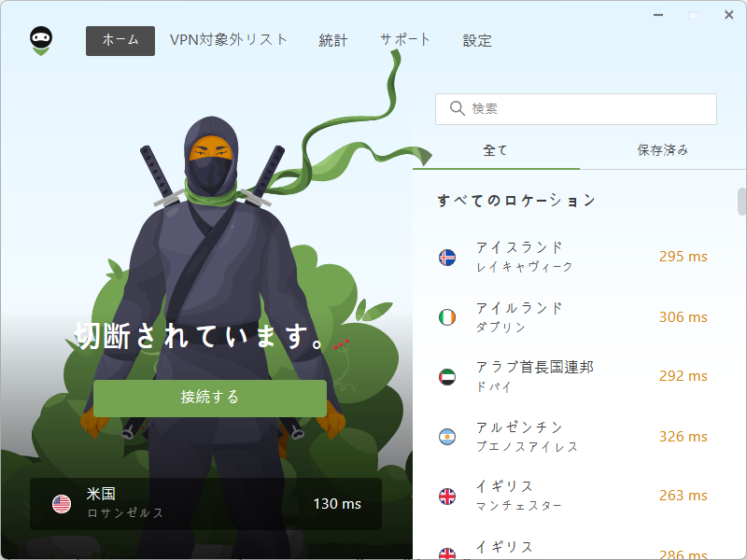Click the Iceland flag icon
The width and height of the screenshot is (747, 560).
pos(447,258)
